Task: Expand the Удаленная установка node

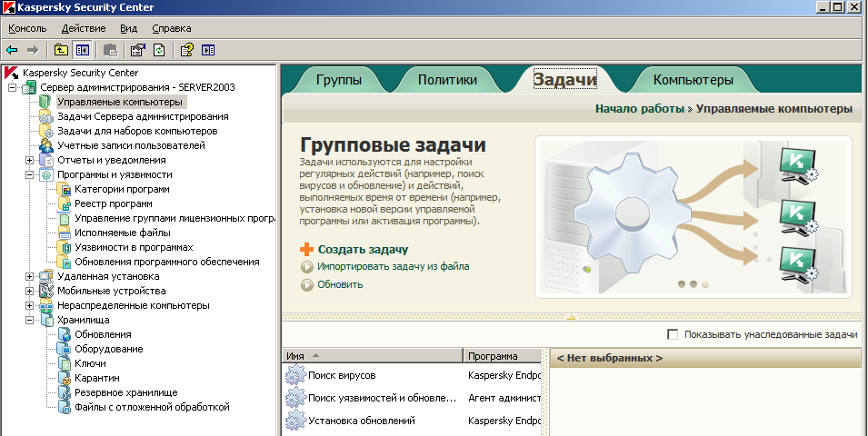Action: [29, 277]
